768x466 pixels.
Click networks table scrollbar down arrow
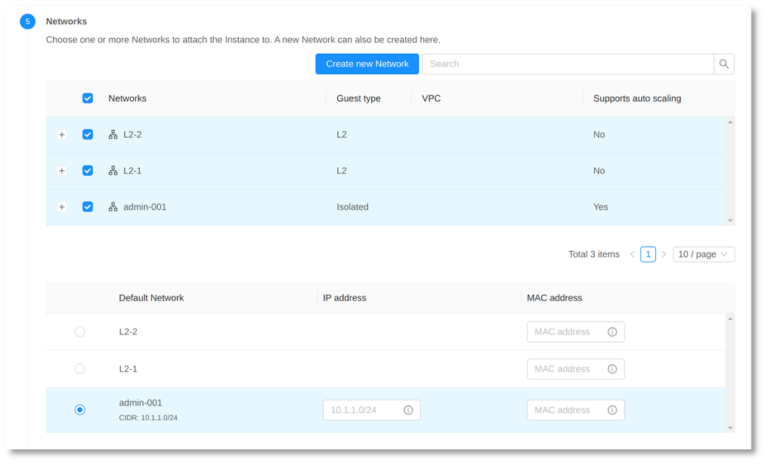[x=730, y=221]
